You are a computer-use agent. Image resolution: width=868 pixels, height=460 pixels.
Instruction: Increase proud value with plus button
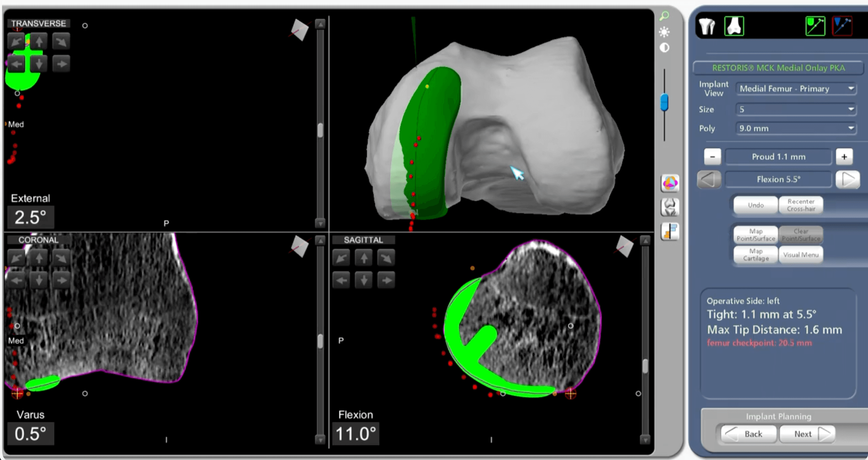[844, 157]
